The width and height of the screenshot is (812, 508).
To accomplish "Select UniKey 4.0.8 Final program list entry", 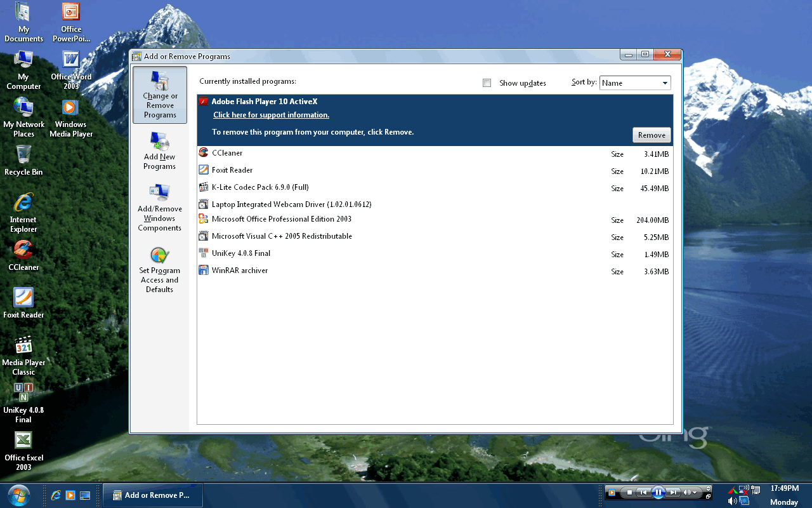I will (x=435, y=253).
